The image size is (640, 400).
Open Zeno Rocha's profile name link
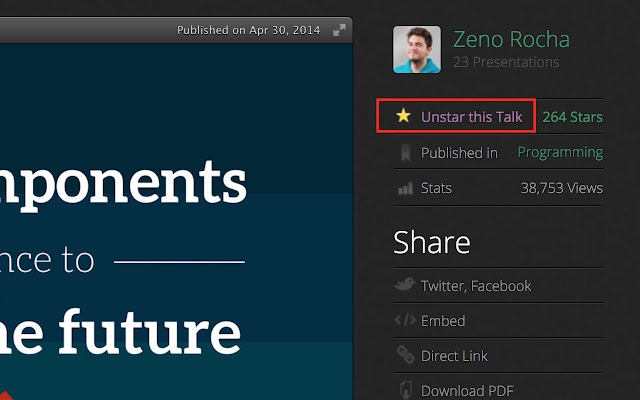pyautogui.click(x=511, y=40)
